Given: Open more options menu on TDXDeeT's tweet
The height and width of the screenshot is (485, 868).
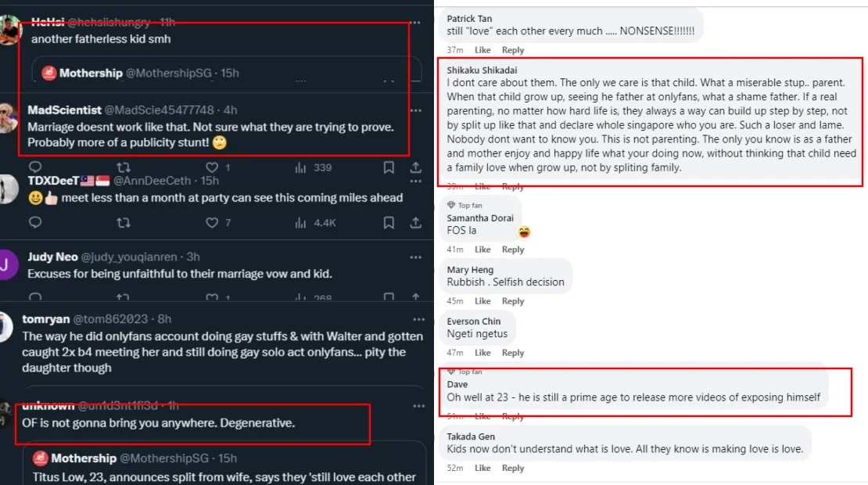Looking at the screenshot, I should point(416,181).
